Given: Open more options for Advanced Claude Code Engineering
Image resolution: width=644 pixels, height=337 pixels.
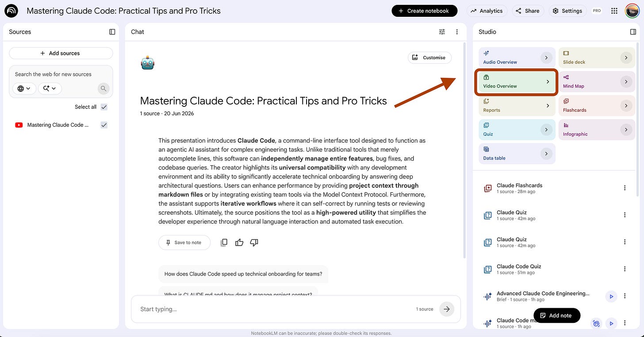Looking at the screenshot, I should click(625, 296).
